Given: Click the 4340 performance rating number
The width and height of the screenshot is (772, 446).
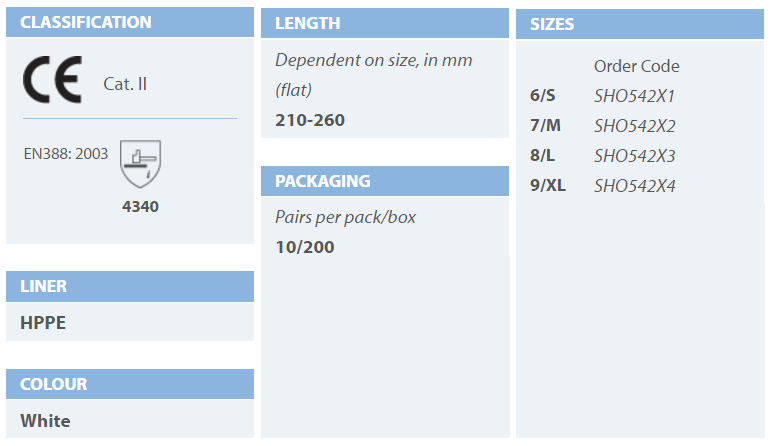Looking at the screenshot, I should (x=139, y=206).
